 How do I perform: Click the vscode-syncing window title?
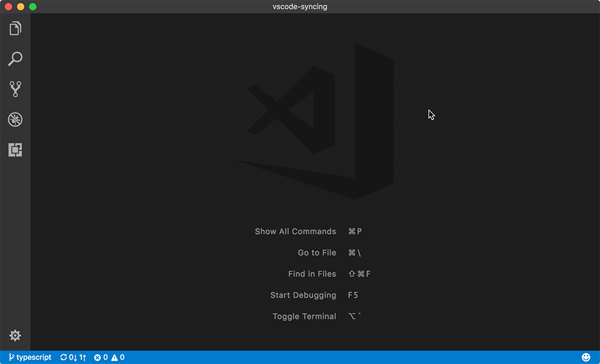(299, 7)
